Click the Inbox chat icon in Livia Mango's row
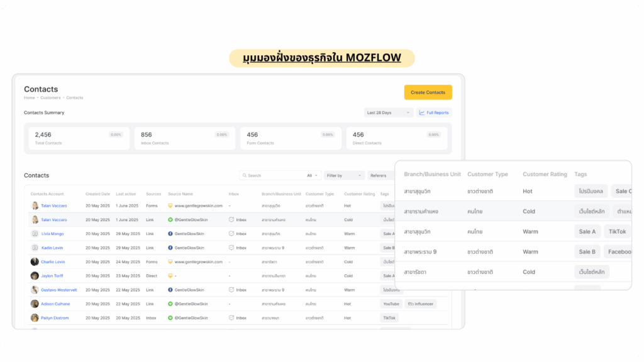Screen dimensions: 644x362 point(231,234)
